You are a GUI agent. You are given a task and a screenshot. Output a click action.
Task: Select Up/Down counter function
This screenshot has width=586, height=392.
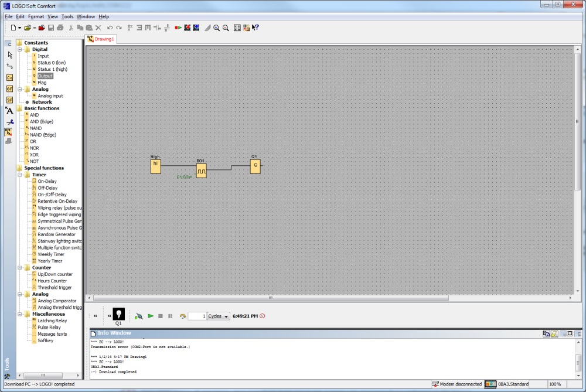(x=55, y=274)
